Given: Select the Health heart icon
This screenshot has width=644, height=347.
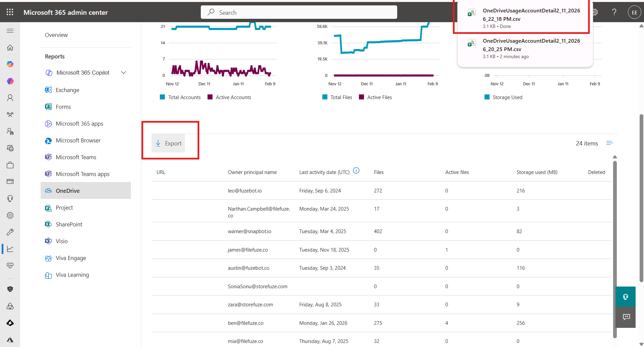Looking at the screenshot, I should click(x=10, y=265).
